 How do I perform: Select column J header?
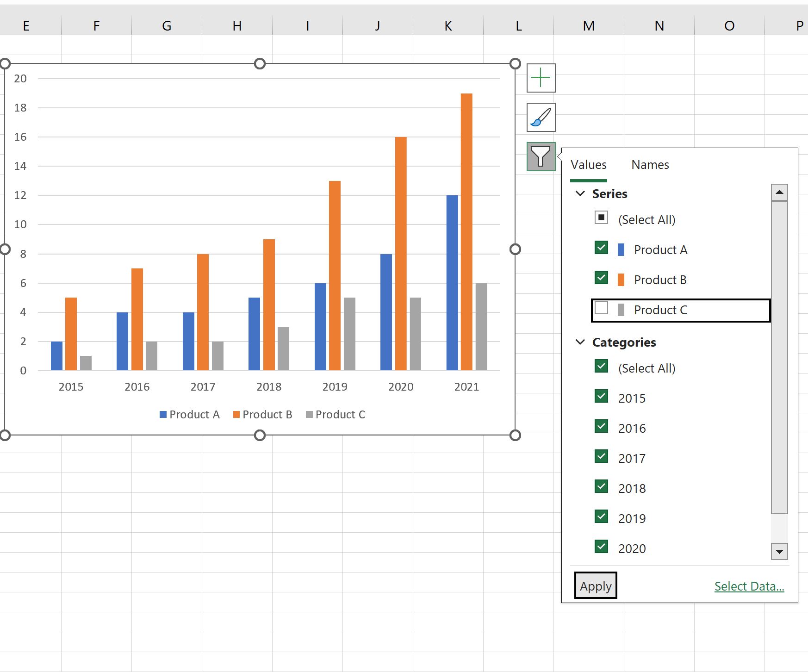378,26
